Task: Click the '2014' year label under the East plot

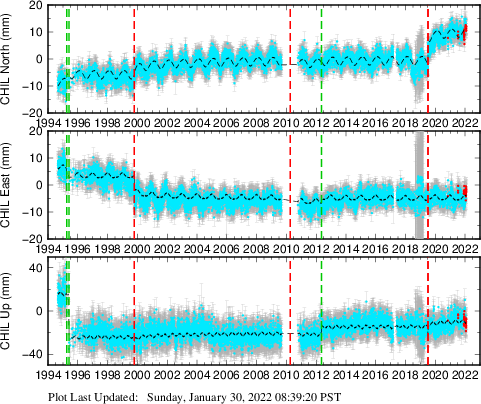Action: click(x=346, y=249)
